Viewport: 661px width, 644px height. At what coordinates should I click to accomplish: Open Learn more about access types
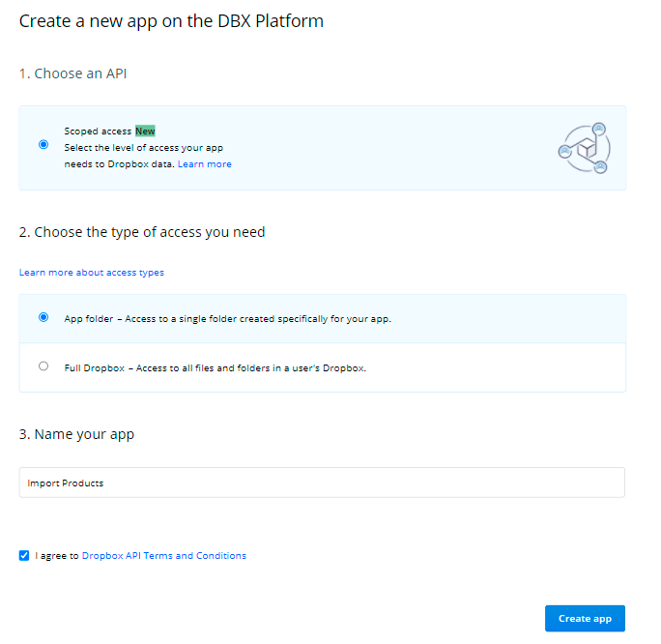(x=92, y=273)
